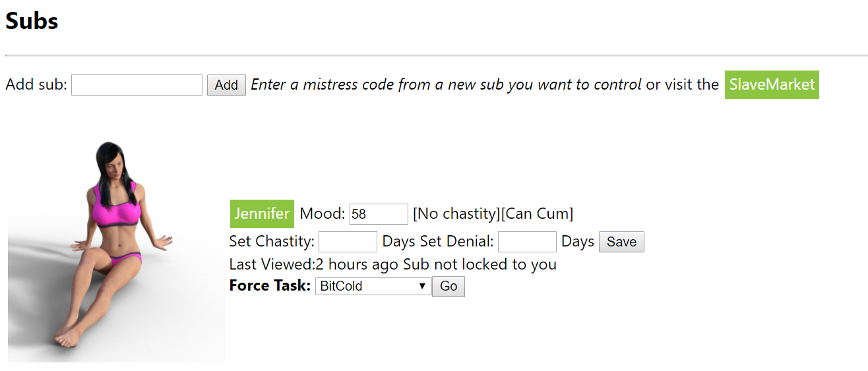Expand the Force Task dropdown
The width and height of the screenshot is (868, 371).
coord(373,286)
